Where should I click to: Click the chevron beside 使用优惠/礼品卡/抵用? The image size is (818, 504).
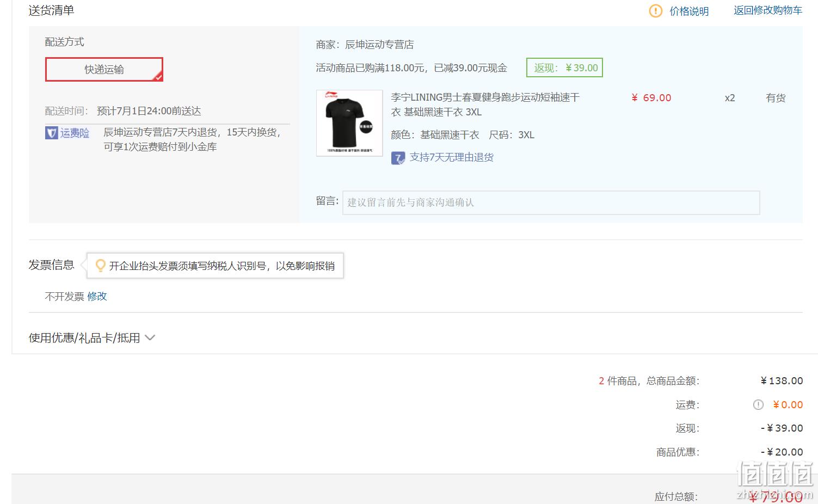pos(150,337)
